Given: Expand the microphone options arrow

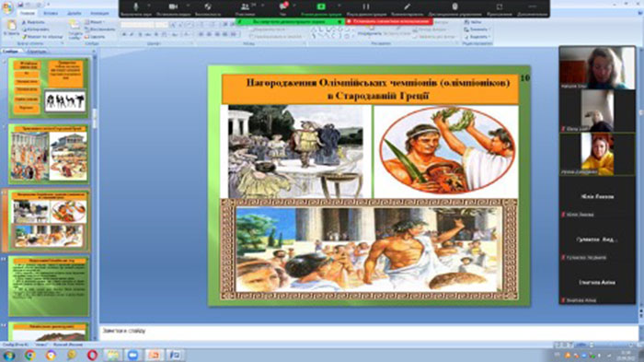Looking at the screenshot, I should tap(149, 6).
